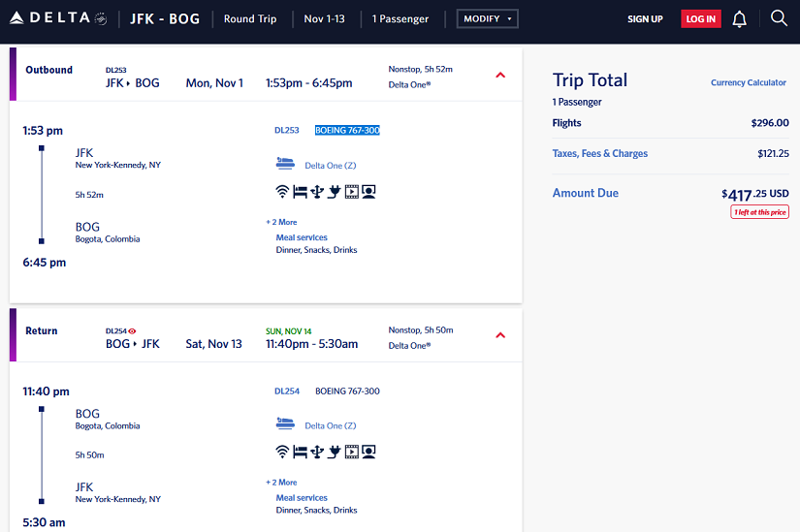
Task: Click 1 Passenger in the header
Action: pyautogui.click(x=400, y=18)
